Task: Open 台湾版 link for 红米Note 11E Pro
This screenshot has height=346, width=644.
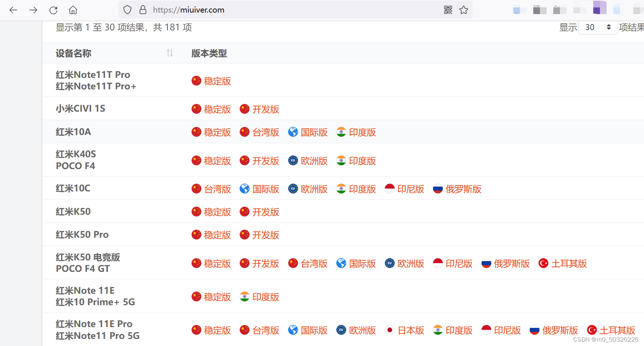Action: click(x=266, y=330)
